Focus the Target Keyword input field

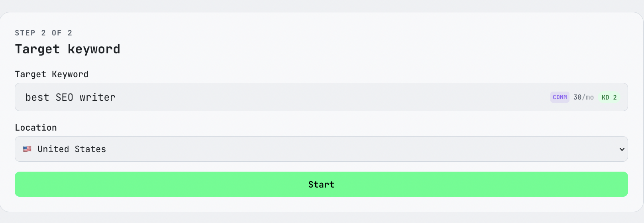(279, 97)
